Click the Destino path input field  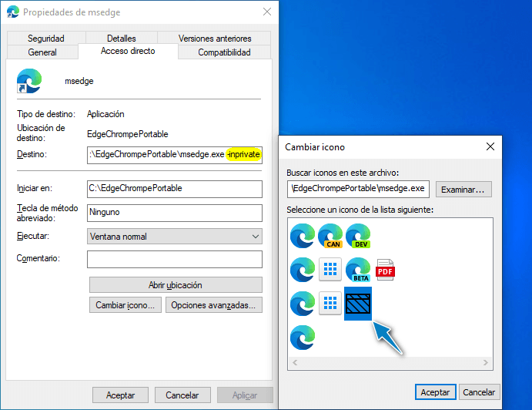point(175,155)
